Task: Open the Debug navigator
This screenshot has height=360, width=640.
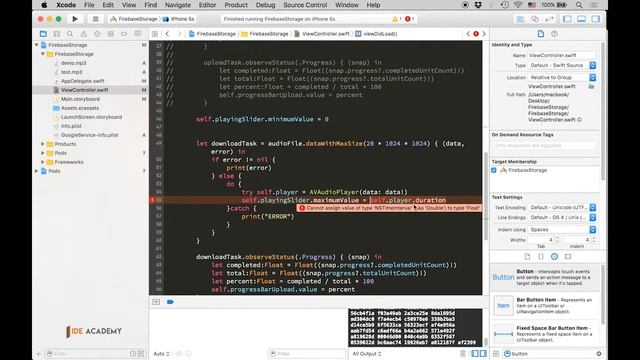Action: 111,34
